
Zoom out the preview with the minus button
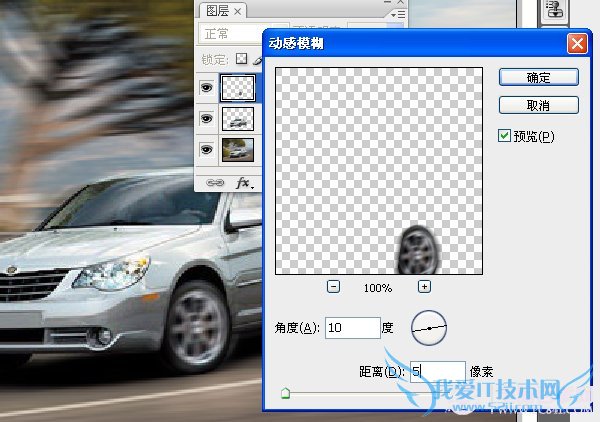coord(333,287)
